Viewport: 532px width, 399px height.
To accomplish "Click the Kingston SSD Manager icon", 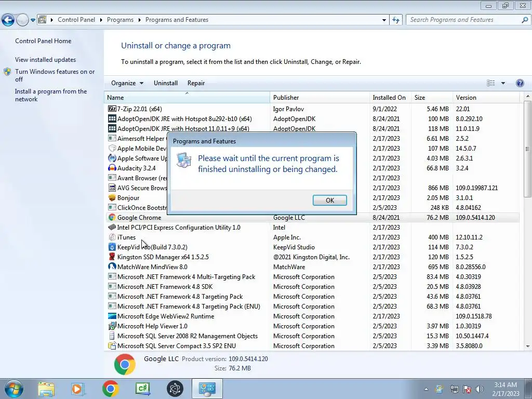I will 112,257.
